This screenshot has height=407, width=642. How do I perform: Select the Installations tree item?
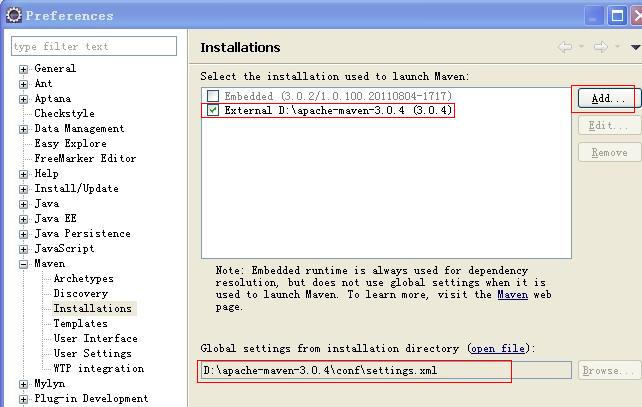(x=93, y=308)
